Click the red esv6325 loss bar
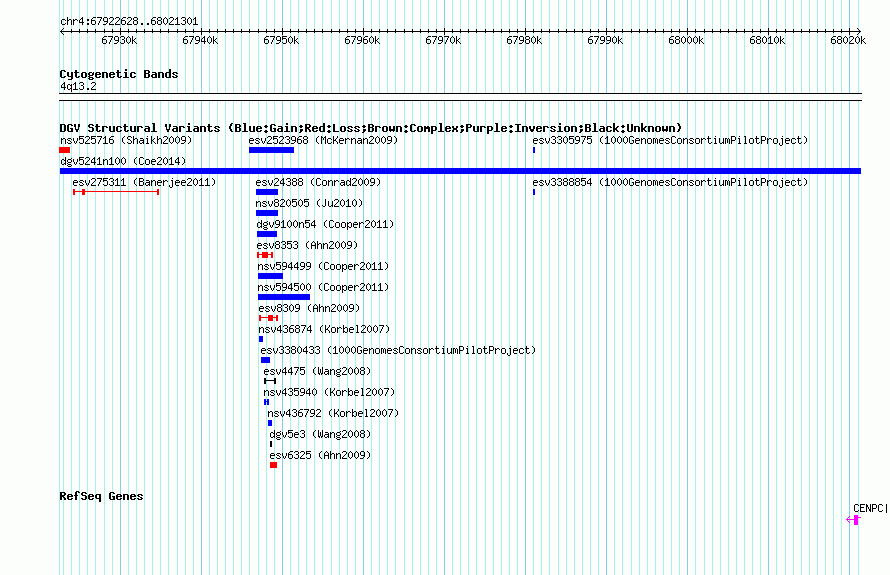The height and width of the screenshot is (575, 890). pyautogui.click(x=274, y=465)
